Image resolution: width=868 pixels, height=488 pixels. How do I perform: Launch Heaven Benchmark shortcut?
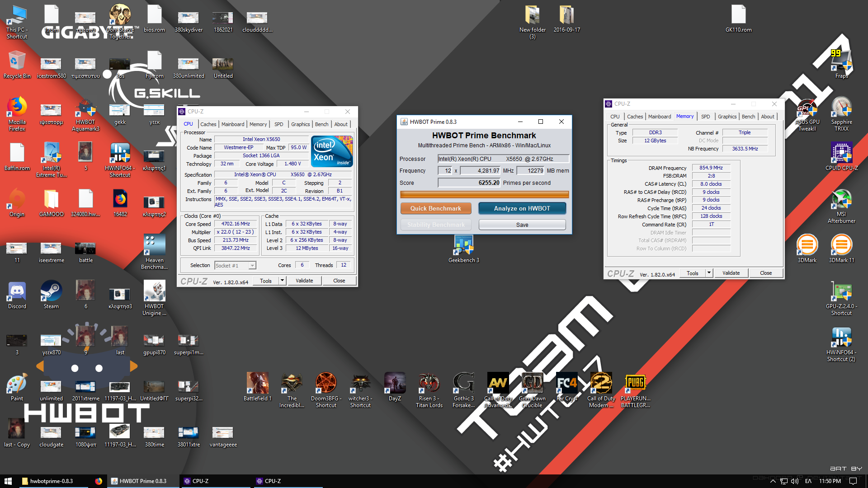tap(154, 251)
